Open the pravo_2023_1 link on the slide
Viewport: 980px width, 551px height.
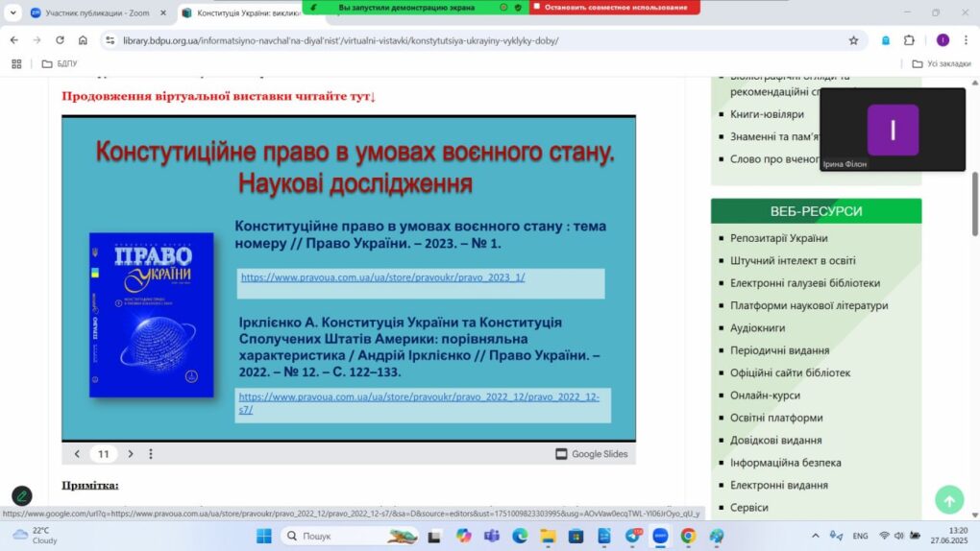[x=382, y=277]
